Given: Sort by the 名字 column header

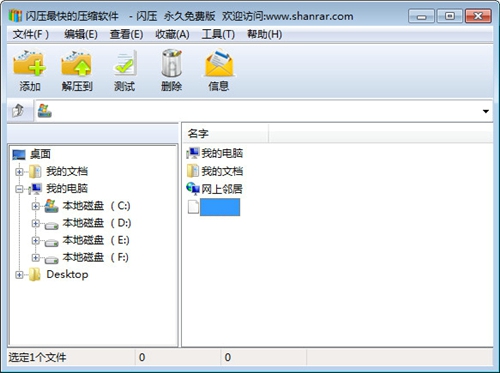Looking at the screenshot, I should (x=226, y=134).
